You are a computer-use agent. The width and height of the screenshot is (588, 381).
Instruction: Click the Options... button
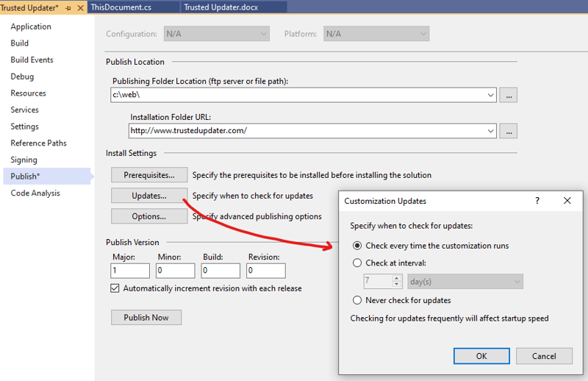point(149,216)
